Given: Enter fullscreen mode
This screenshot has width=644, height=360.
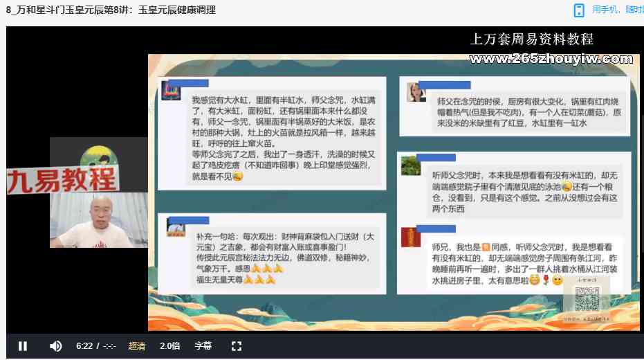Looking at the screenshot, I should [x=236, y=346].
